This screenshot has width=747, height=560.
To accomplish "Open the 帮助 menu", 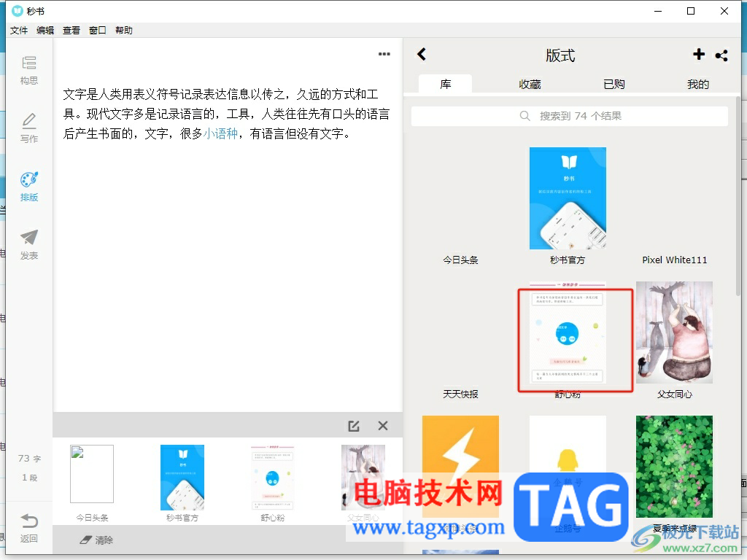I will pos(124,31).
